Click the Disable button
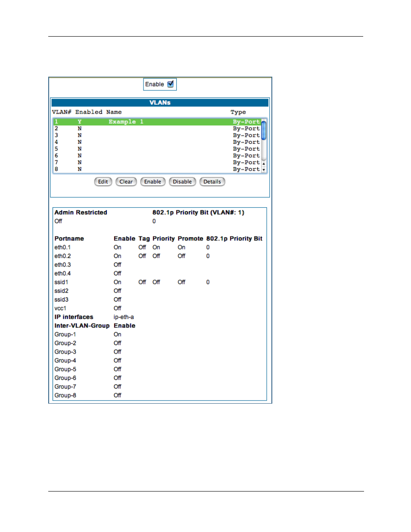Viewport: 411px width, 532px height. point(182,182)
